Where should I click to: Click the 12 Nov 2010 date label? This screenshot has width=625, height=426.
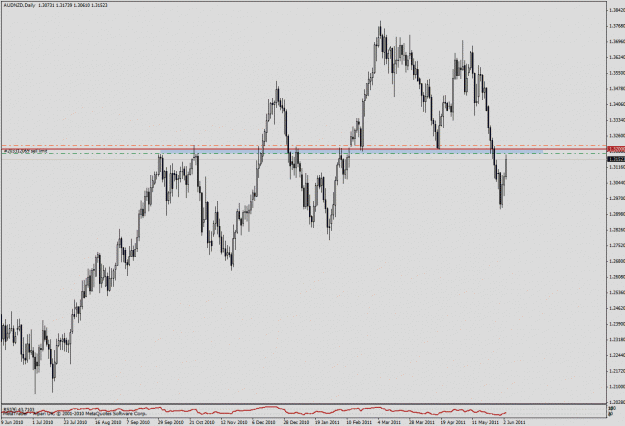[233, 422]
